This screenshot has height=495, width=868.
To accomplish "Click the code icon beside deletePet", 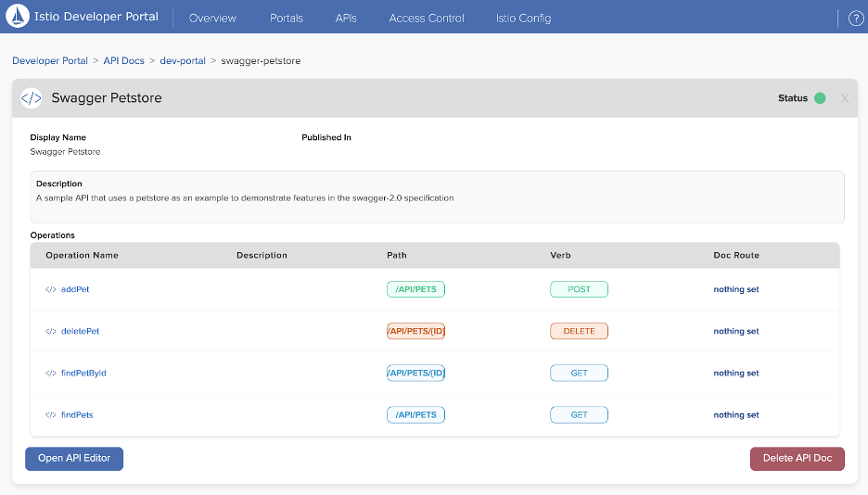I will [x=50, y=331].
